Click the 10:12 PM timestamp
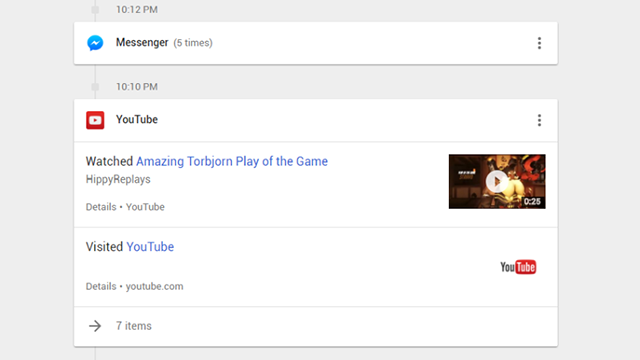Image resolution: width=640 pixels, height=360 pixels. tap(137, 9)
